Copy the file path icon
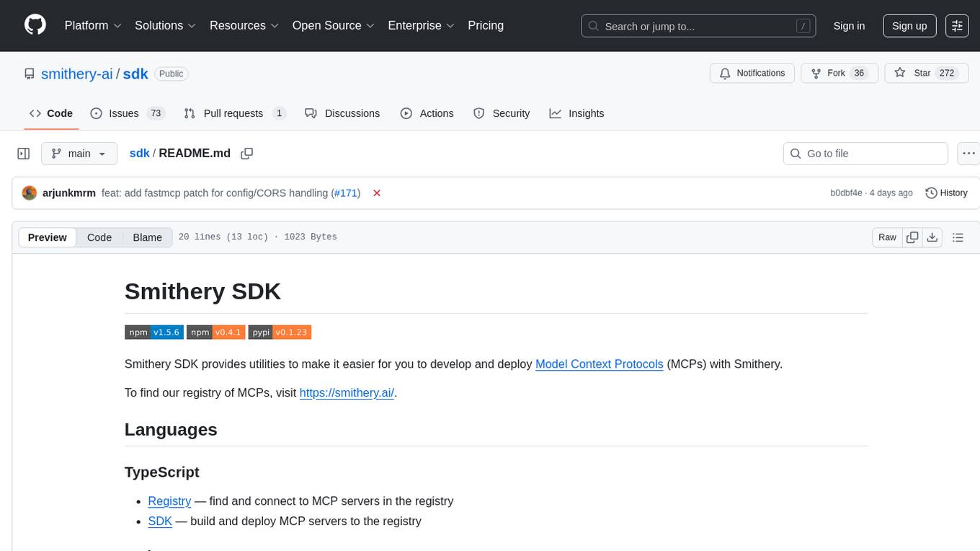The image size is (980, 551). [x=247, y=154]
